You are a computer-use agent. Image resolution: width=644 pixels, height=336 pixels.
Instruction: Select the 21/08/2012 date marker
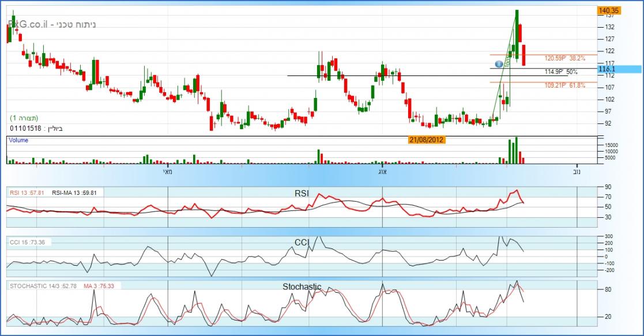point(425,140)
